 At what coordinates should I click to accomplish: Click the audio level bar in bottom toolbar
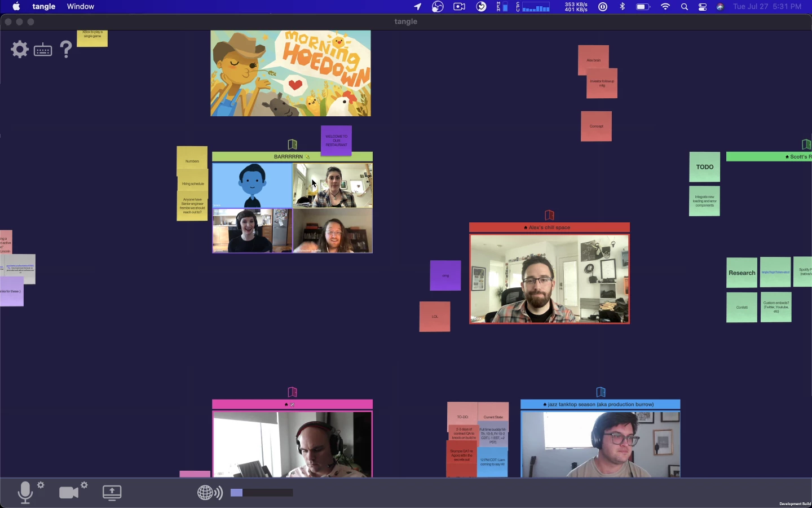coord(262,493)
